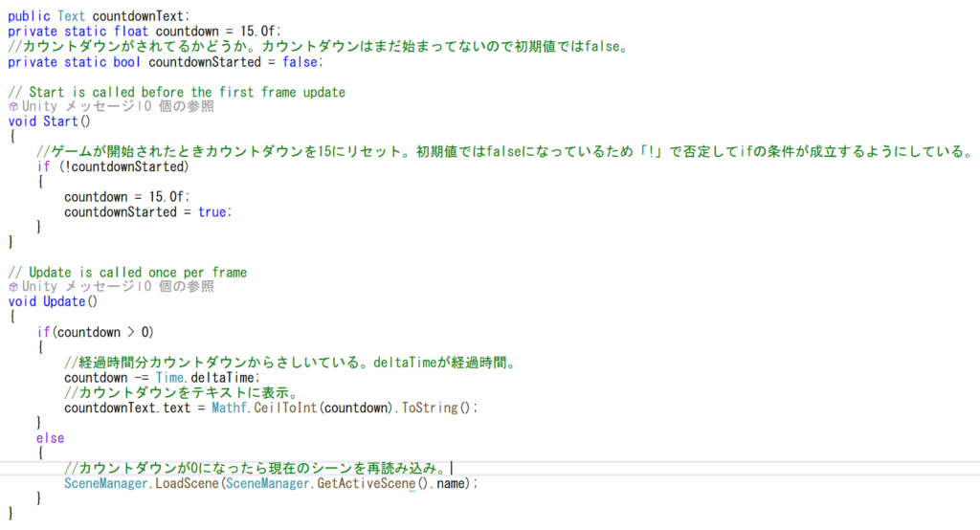980x530 pixels.
Task: Click 'Mathf.CeilToInt' in the text assignment
Action: (x=264, y=408)
